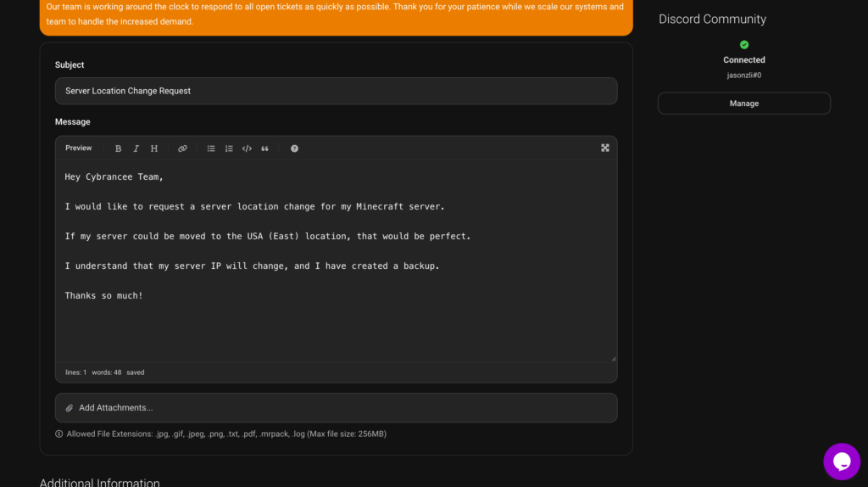Screen dimensions: 868x487
Task: Click the paperclip attachment icon
Action: click(x=70, y=408)
